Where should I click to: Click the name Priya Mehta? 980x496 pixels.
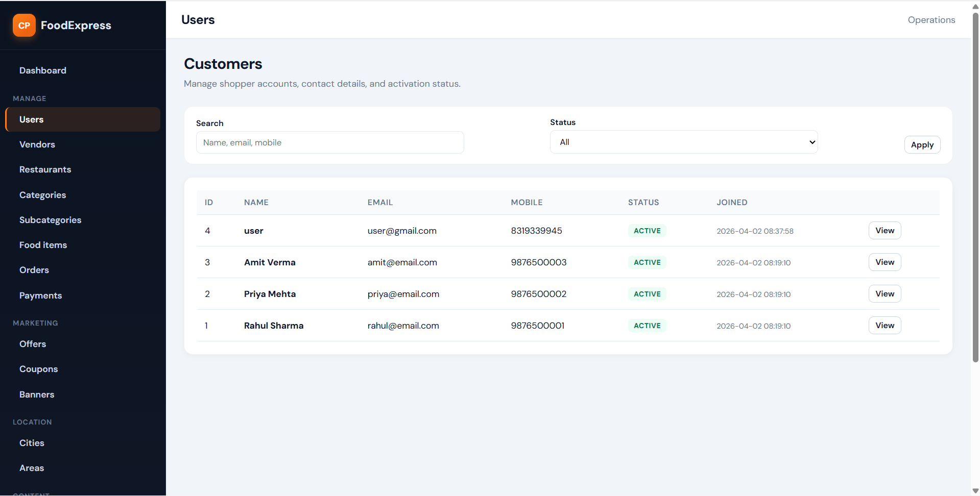pos(270,294)
